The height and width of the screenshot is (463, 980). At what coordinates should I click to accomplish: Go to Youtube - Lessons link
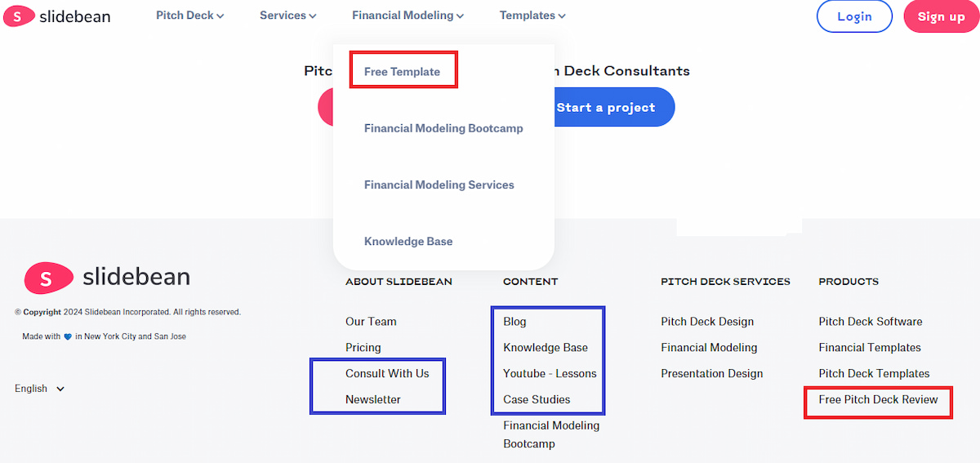point(550,374)
